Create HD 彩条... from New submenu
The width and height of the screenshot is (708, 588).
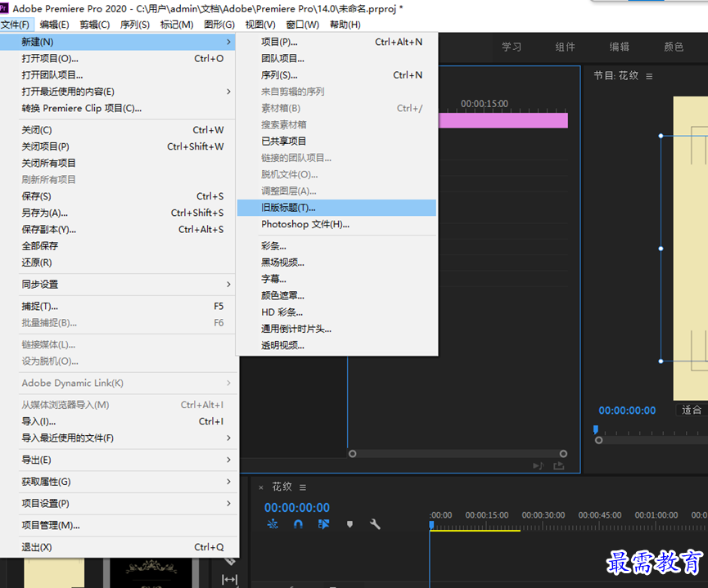pyautogui.click(x=337, y=312)
